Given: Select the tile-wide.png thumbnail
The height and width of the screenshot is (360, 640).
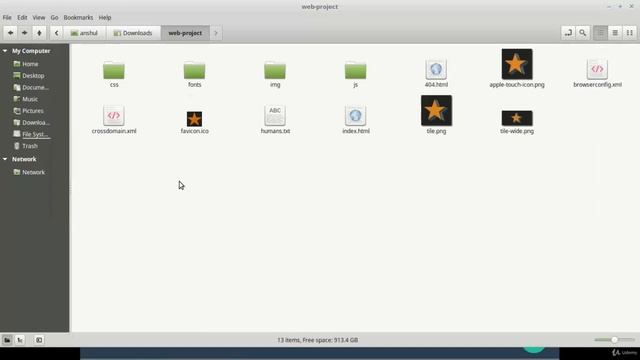Looking at the screenshot, I should click(517, 118).
